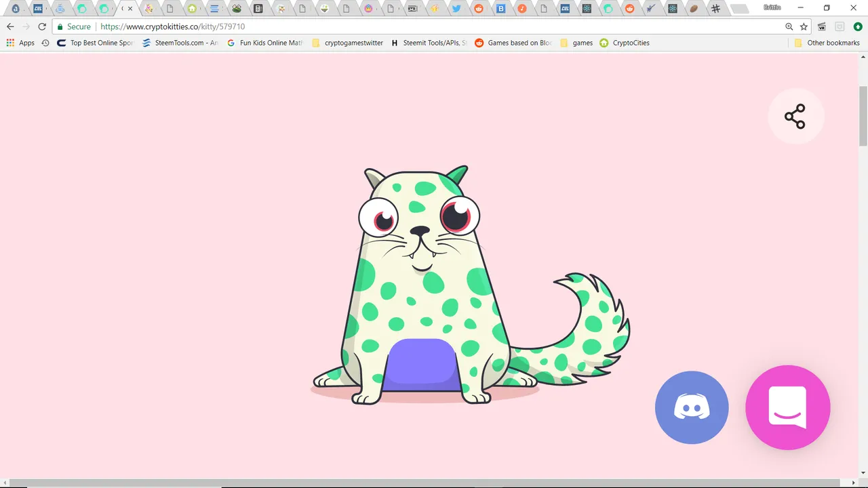Open Top Best Online Sports bookmark
This screenshot has height=488, width=868.
click(x=96, y=43)
